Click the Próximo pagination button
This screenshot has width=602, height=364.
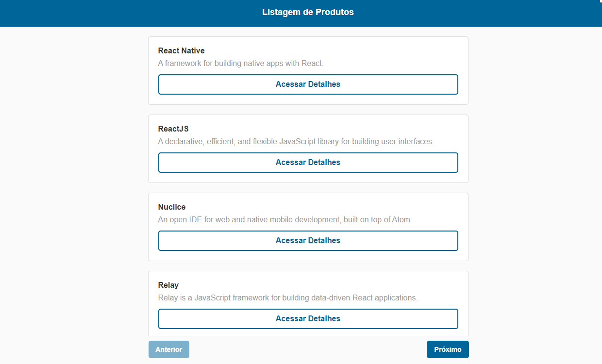[447, 349]
